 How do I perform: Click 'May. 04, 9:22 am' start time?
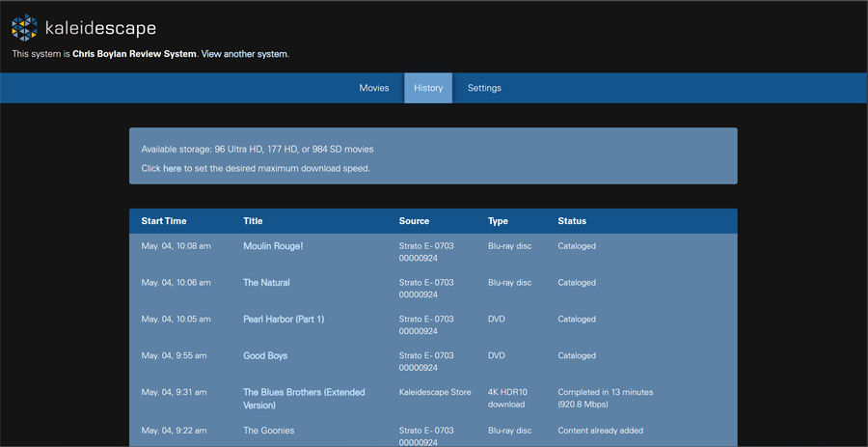(x=174, y=431)
